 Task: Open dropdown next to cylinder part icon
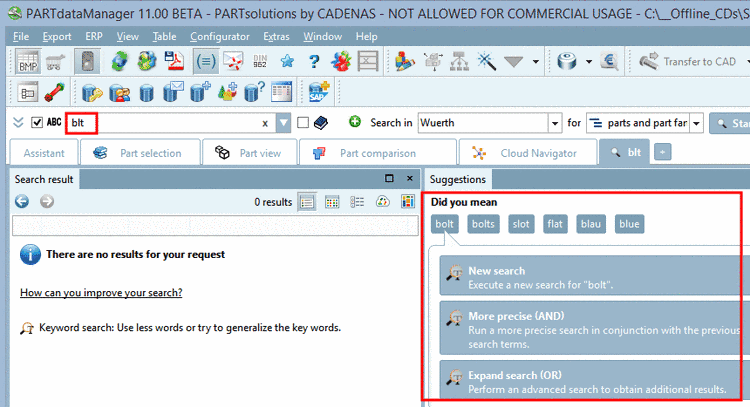point(589,62)
